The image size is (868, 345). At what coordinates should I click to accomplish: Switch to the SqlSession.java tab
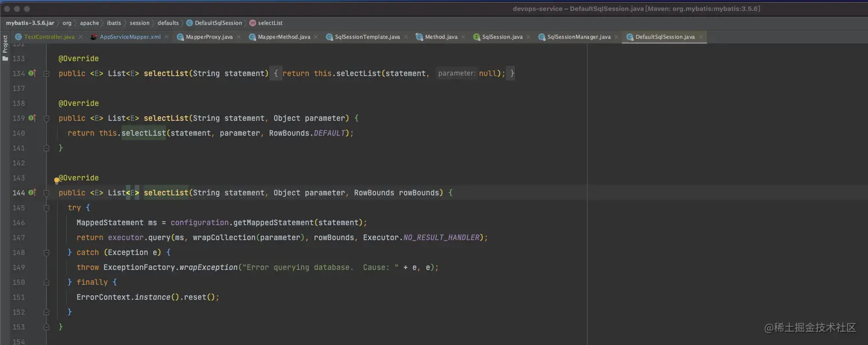coord(502,37)
